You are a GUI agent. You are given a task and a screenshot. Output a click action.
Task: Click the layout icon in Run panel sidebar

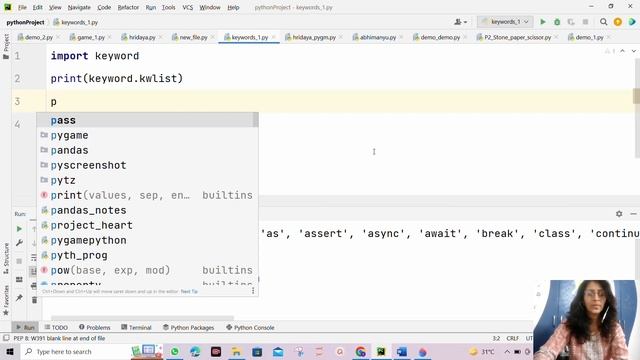pos(19,280)
